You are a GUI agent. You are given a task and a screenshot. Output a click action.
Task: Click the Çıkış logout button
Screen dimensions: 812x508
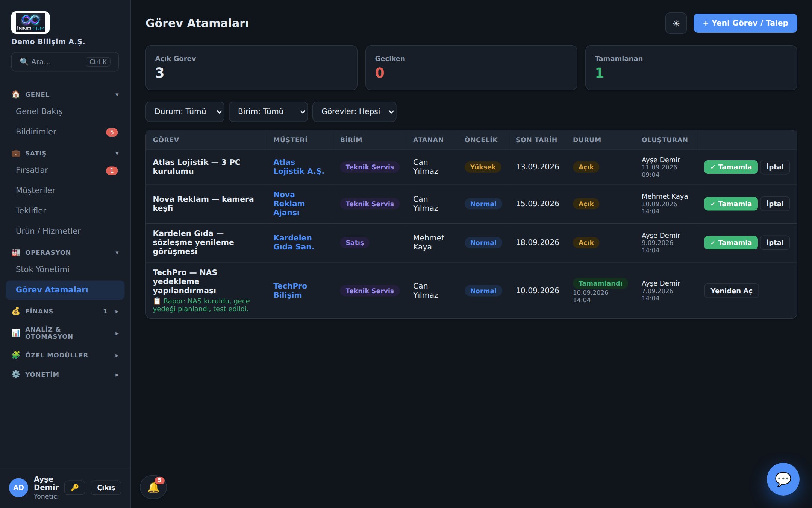click(106, 488)
